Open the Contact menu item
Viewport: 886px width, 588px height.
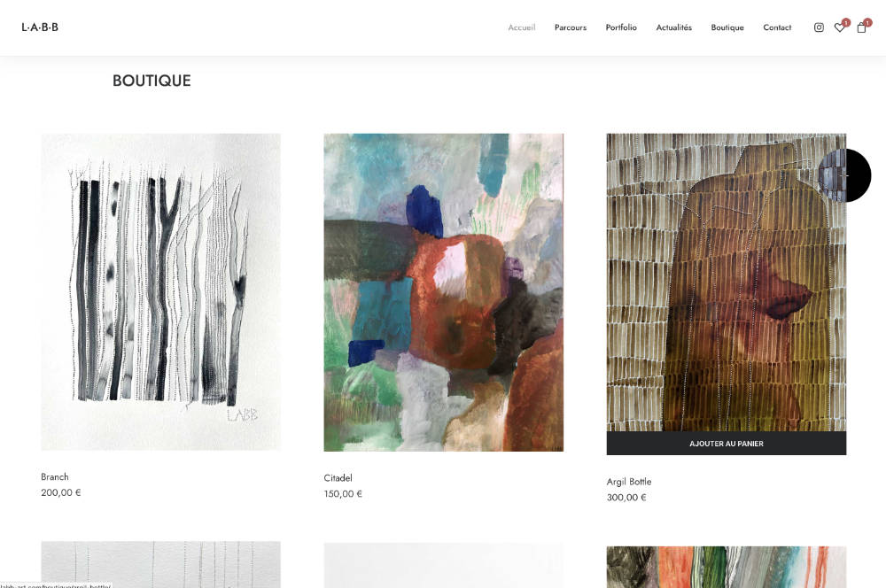point(777,27)
